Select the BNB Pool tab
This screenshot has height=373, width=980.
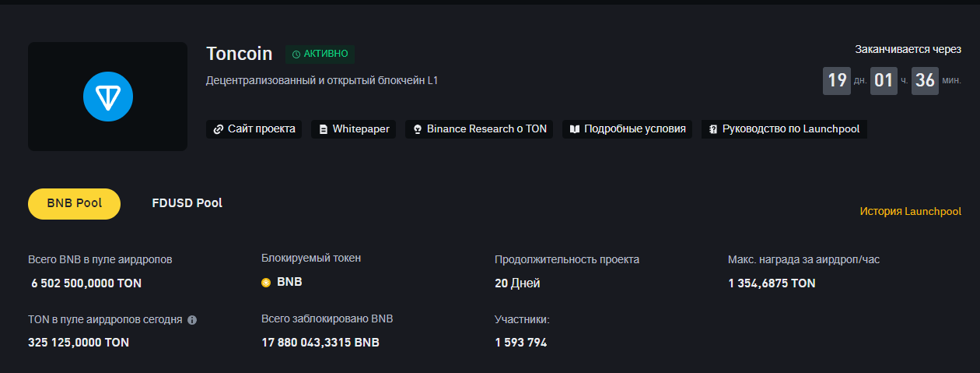click(x=74, y=203)
